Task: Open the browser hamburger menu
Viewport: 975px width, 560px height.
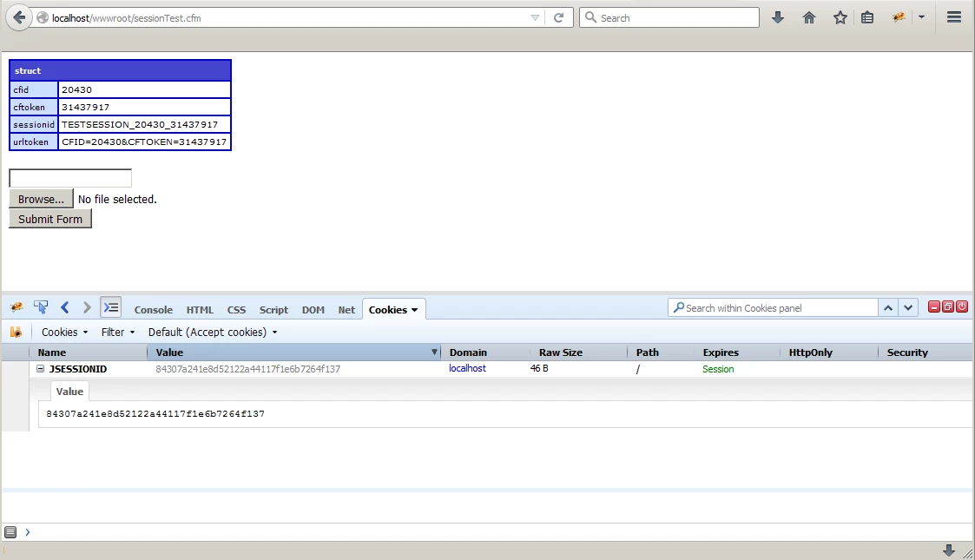Action: pyautogui.click(x=954, y=17)
